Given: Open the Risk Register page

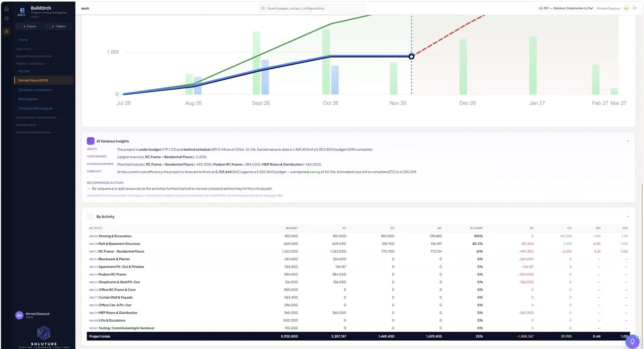Looking at the screenshot, I should 28,99.
